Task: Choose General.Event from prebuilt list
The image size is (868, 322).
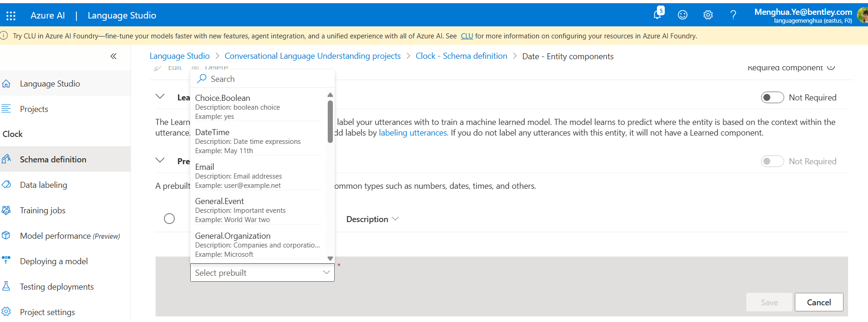Action: tap(257, 210)
